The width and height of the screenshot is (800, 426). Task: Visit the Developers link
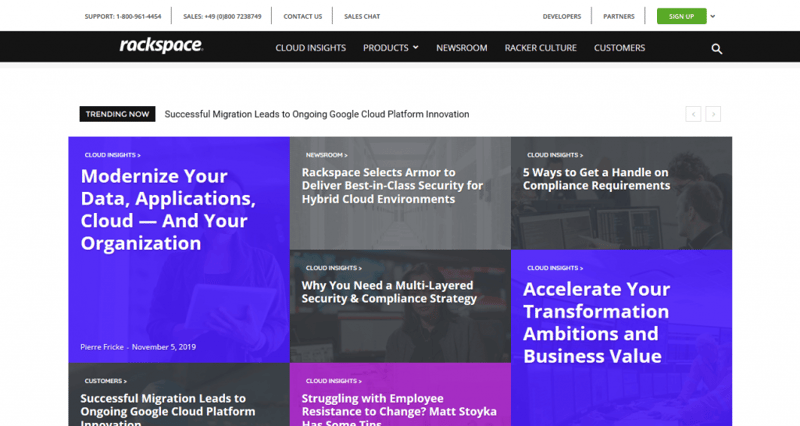[x=562, y=16]
